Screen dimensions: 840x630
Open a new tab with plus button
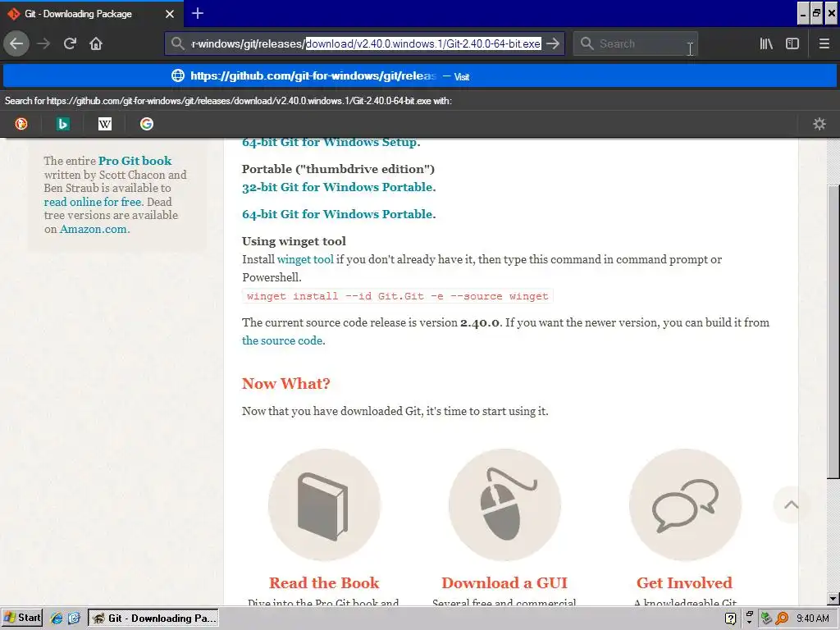coord(198,13)
